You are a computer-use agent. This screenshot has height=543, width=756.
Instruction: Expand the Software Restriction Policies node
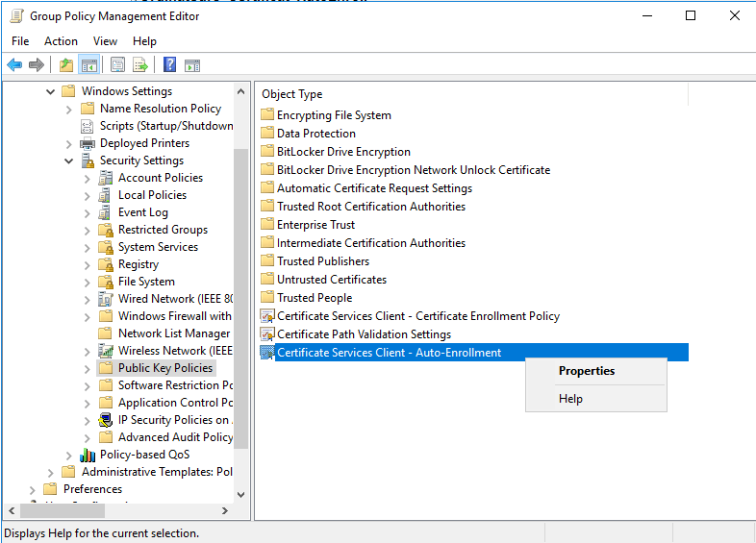(x=87, y=386)
